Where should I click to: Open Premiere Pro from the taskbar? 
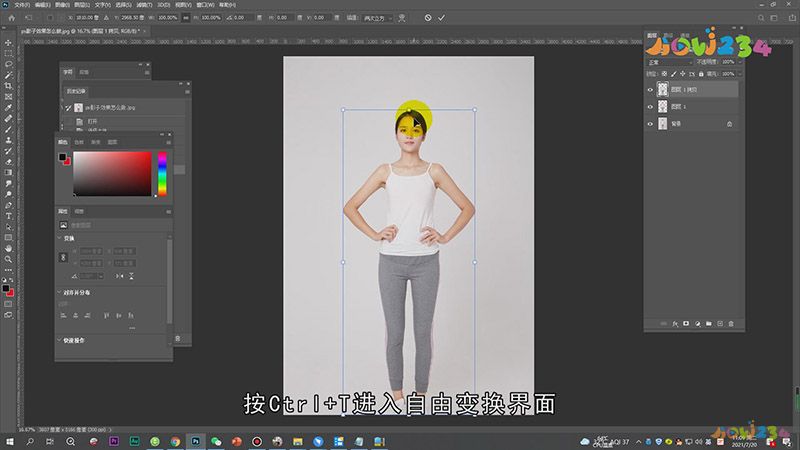[x=114, y=441]
